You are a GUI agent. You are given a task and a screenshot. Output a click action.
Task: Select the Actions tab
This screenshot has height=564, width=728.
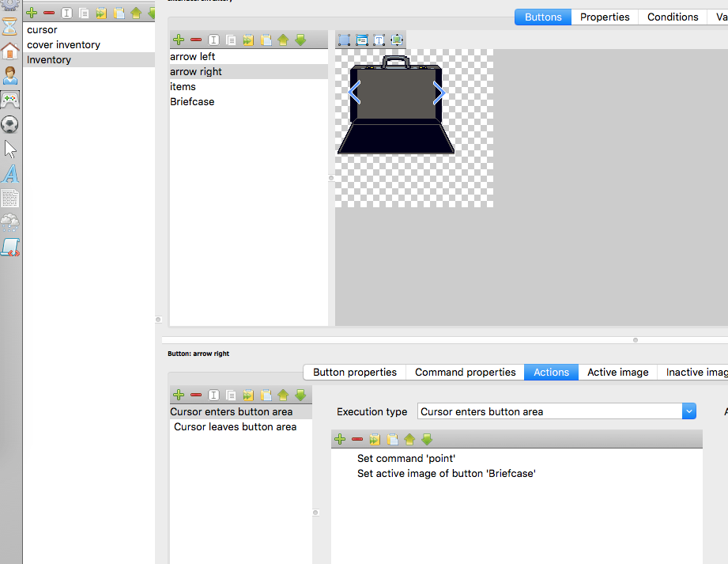click(551, 372)
